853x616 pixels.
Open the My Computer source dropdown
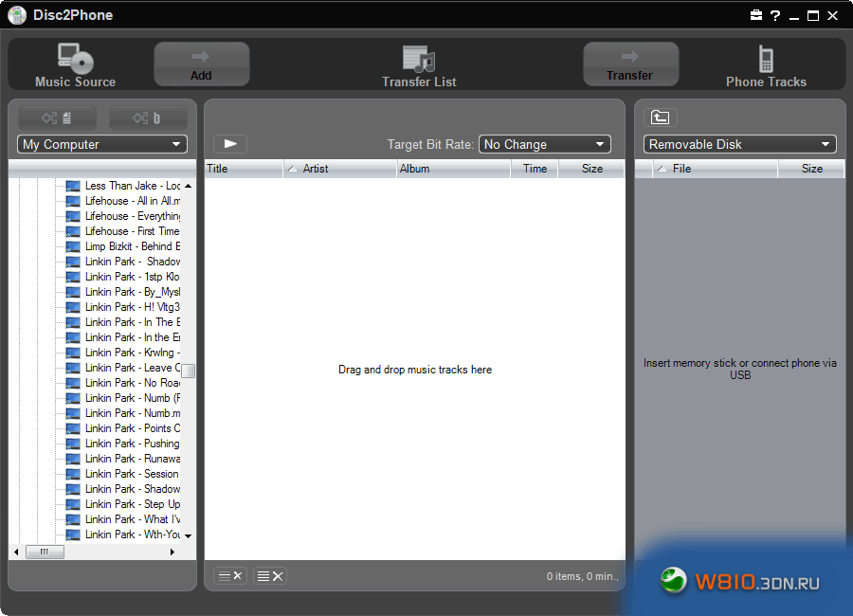point(102,144)
